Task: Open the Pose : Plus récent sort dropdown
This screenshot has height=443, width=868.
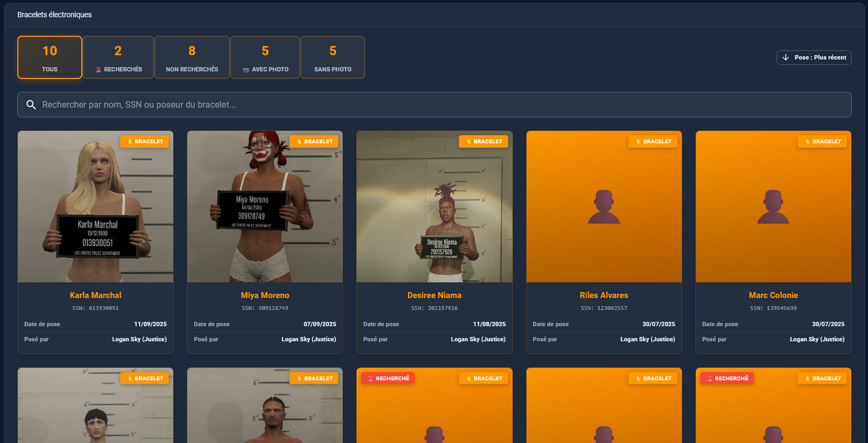Action: click(x=814, y=57)
